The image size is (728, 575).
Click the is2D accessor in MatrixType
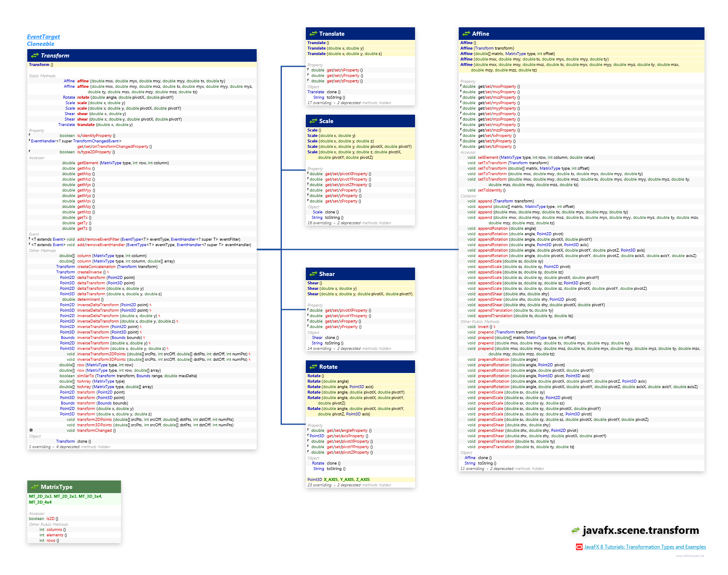coord(50,519)
